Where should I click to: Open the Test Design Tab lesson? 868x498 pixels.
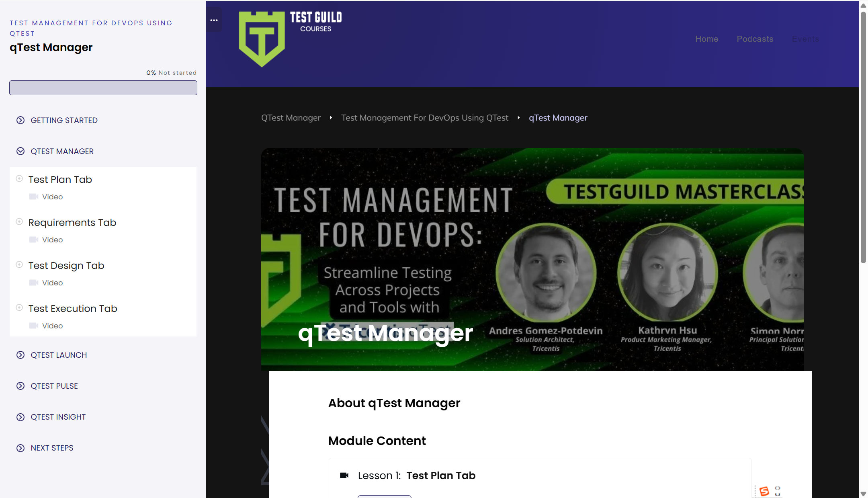point(66,265)
